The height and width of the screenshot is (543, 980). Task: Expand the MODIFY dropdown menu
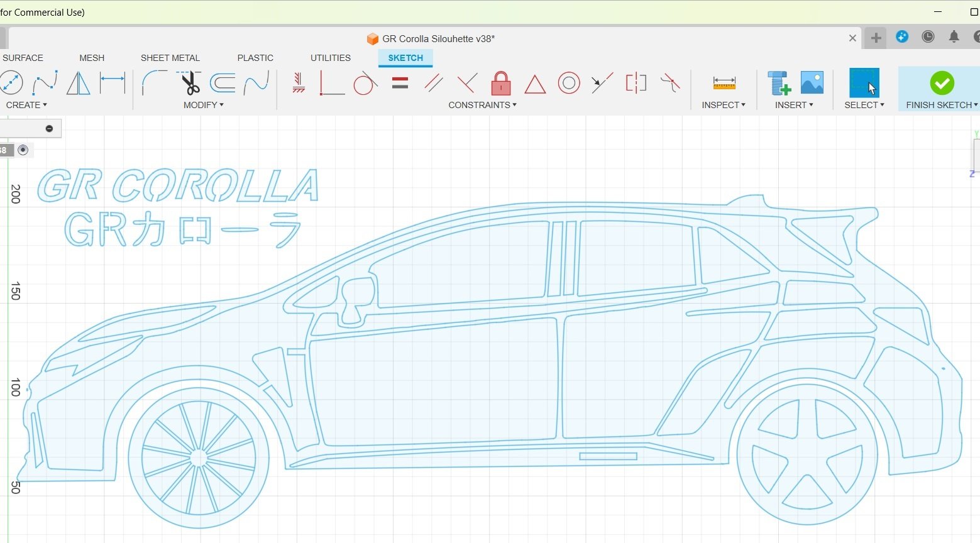204,105
